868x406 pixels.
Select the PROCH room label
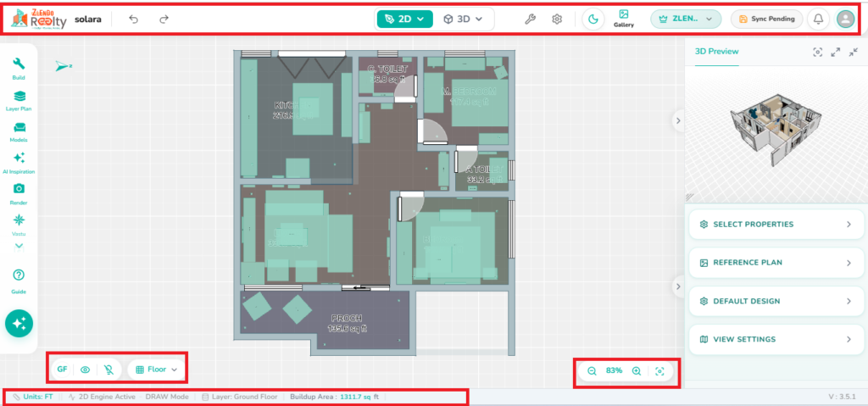pyautogui.click(x=347, y=322)
